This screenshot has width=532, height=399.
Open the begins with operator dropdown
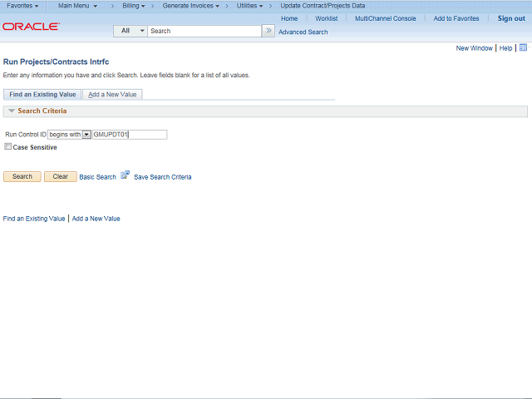(x=69, y=135)
